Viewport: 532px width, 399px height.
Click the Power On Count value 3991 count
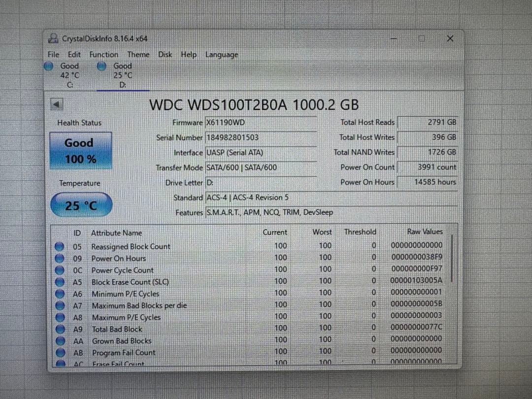point(428,167)
